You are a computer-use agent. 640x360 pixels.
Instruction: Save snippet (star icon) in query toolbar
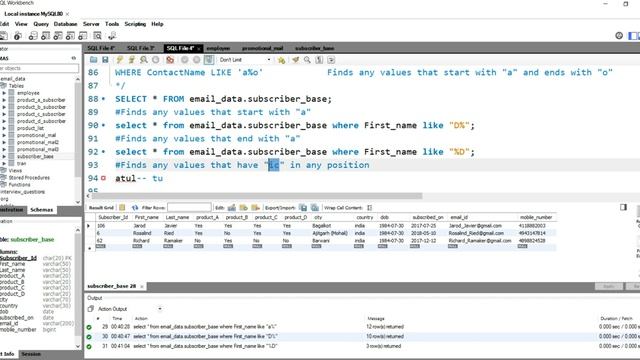pos(281,60)
